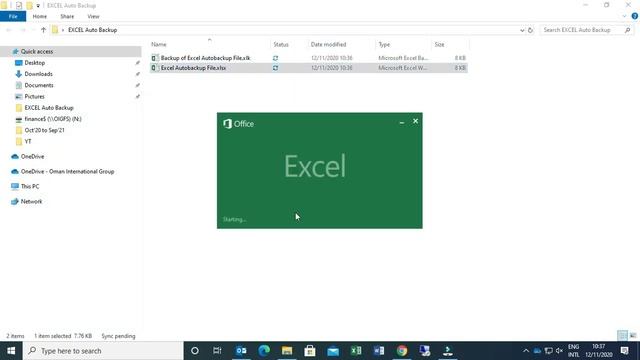
Task: Click the Back navigation arrow
Action: (9, 30)
